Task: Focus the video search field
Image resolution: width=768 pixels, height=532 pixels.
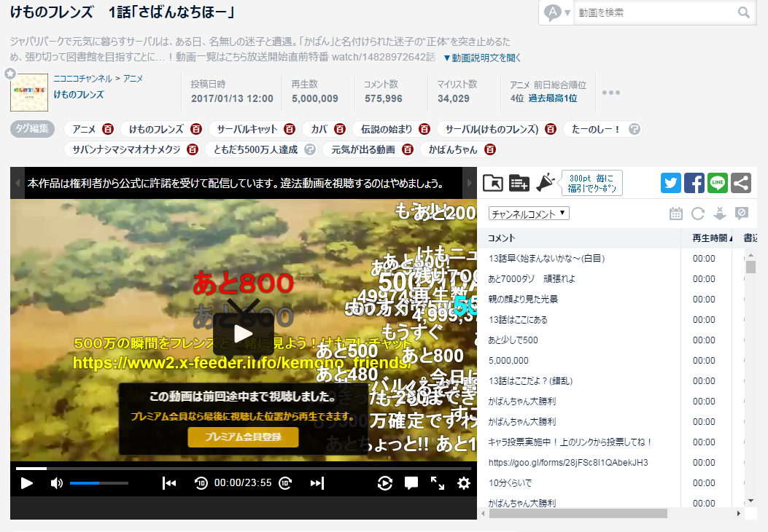Action: [656, 12]
